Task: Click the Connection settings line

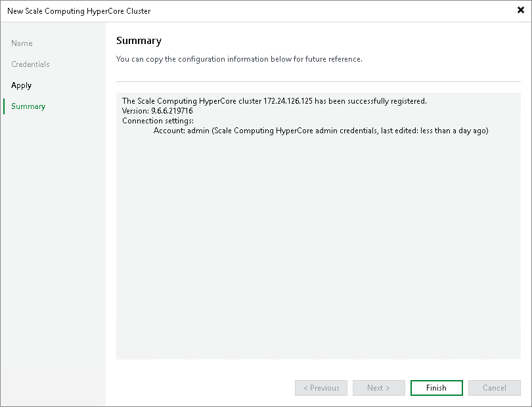Action: (x=158, y=121)
